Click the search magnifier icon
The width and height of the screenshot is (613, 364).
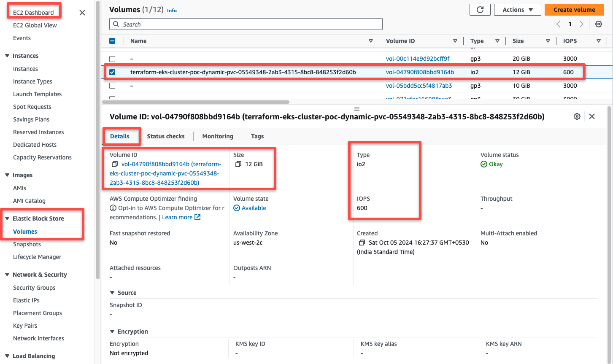pos(116,24)
